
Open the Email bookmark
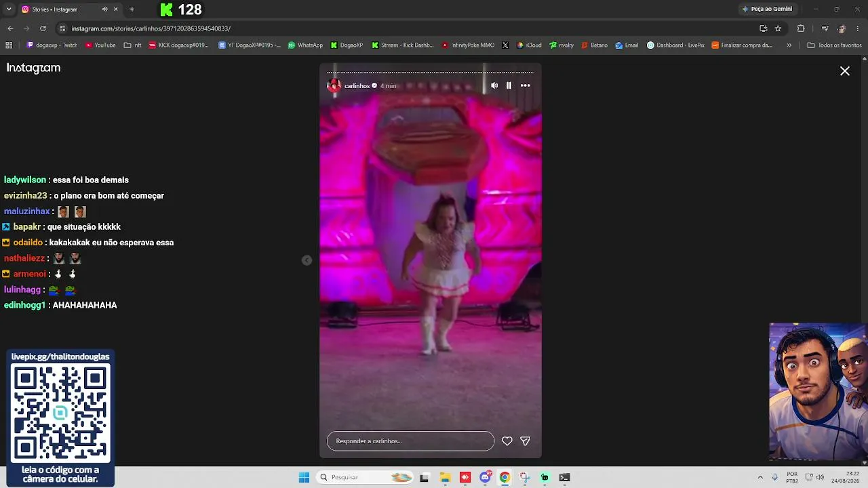tap(627, 45)
